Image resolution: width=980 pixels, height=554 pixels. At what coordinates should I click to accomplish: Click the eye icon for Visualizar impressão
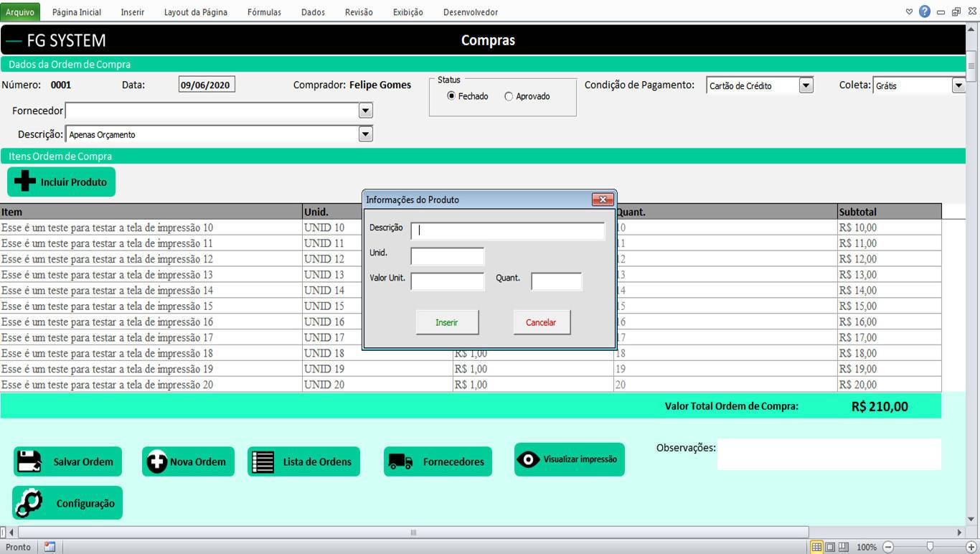point(529,459)
